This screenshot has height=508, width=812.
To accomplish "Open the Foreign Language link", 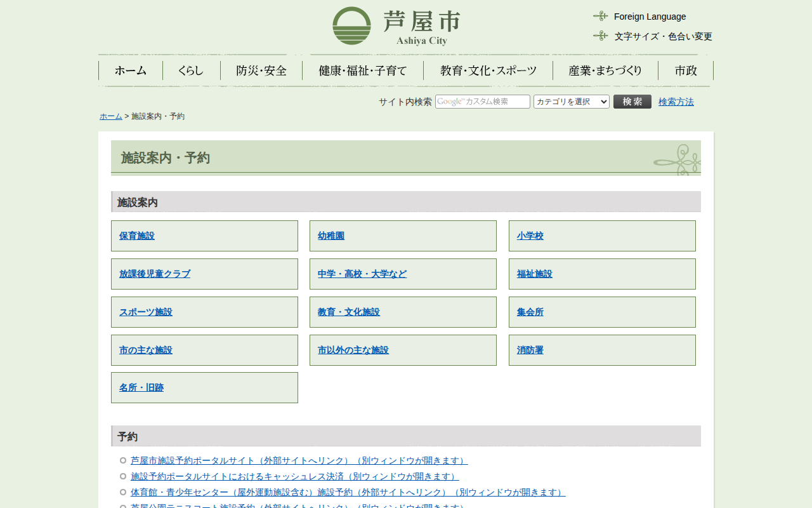I will point(650,17).
